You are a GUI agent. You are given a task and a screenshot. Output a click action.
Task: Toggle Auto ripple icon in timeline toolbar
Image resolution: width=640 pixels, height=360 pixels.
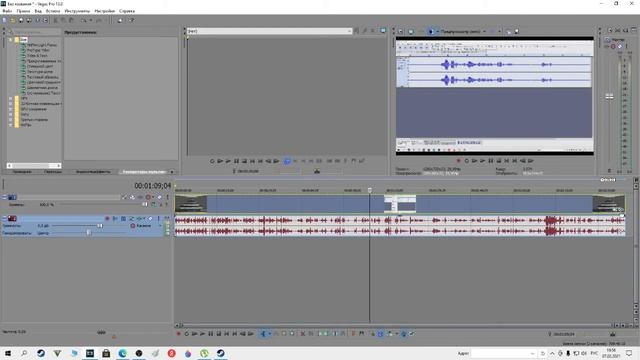click(389, 334)
